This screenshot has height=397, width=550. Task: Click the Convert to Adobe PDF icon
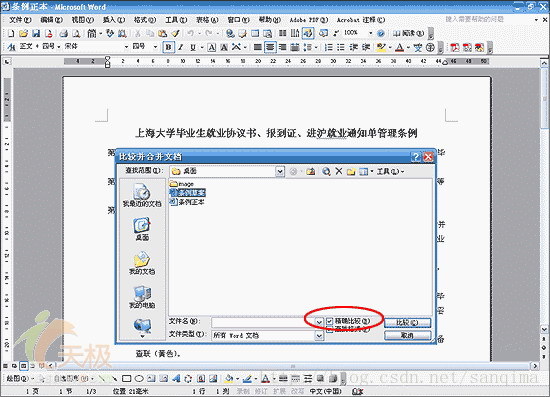click(455, 47)
